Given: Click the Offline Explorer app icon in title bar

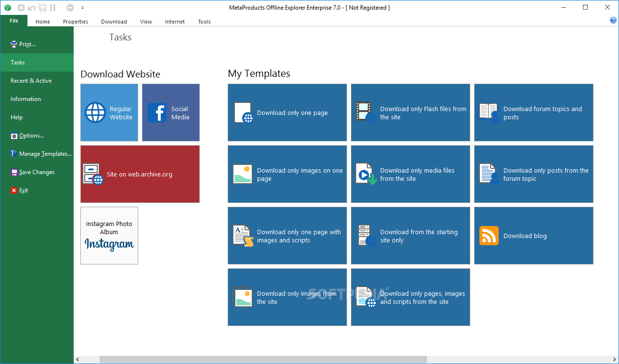Looking at the screenshot, I should 8,8.
